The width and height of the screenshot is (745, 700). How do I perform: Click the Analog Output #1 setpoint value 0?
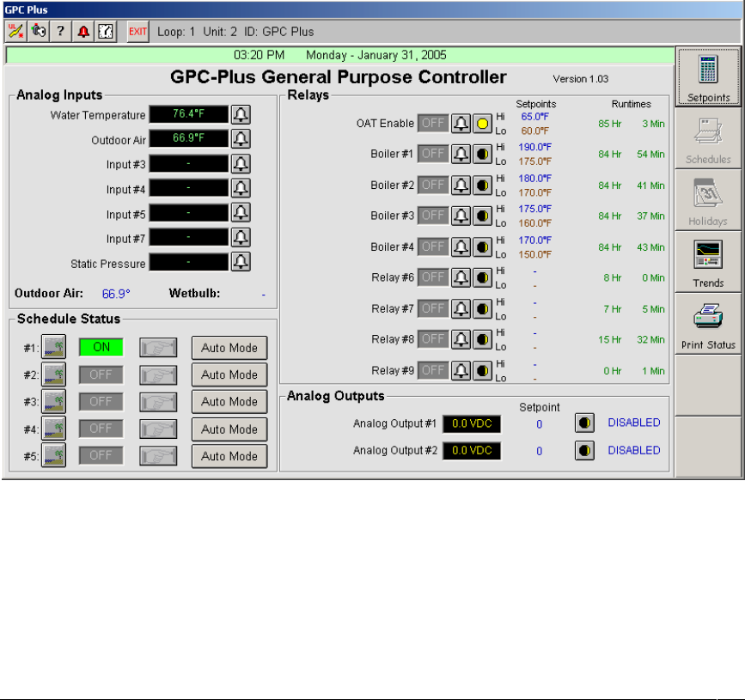point(540,424)
